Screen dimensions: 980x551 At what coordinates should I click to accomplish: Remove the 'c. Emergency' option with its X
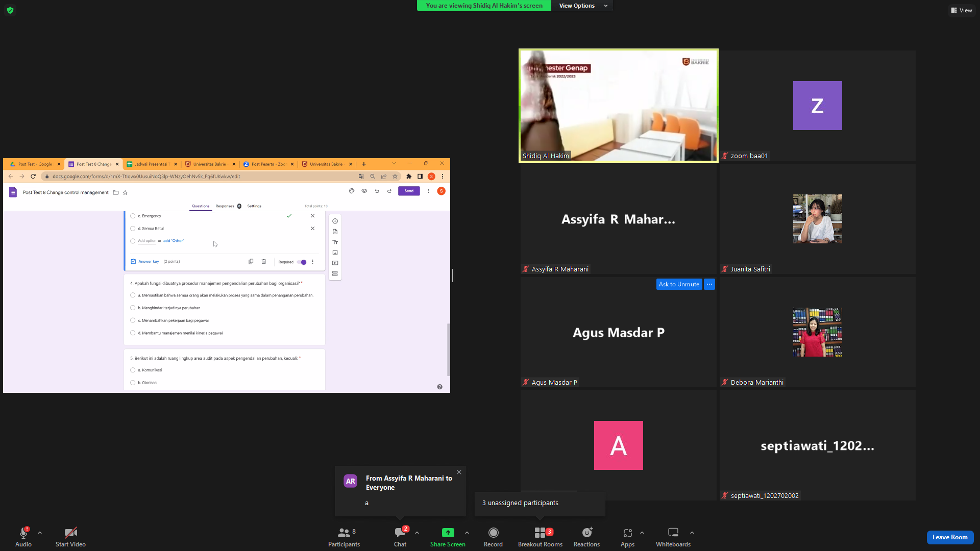coord(313,216)
